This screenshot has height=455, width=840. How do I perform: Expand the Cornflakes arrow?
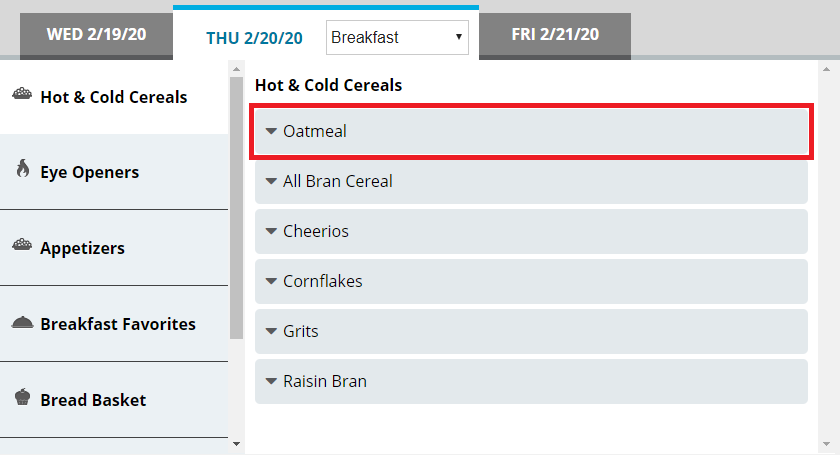(271, 281)
